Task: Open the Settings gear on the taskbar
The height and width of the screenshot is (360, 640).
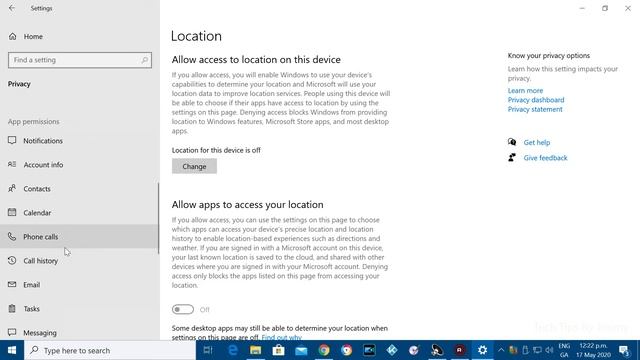Action: [x=482, y=350]
